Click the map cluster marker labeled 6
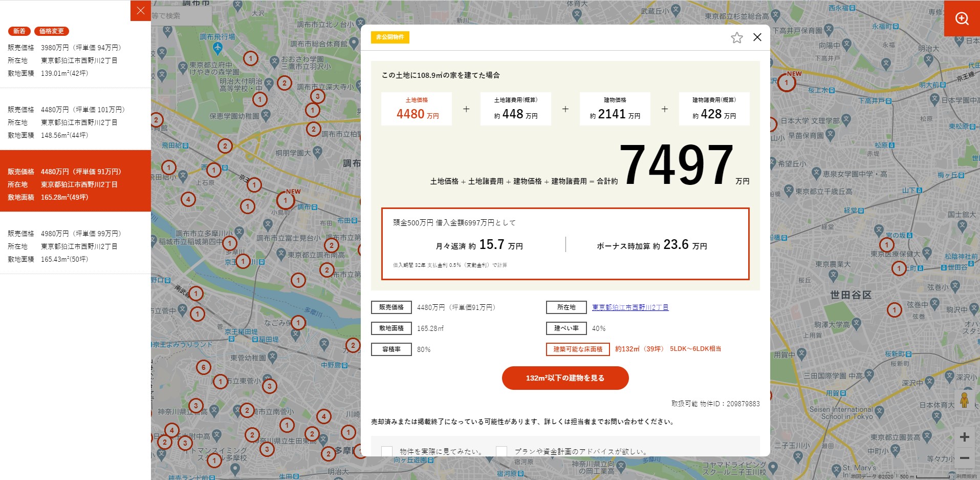 (204, 367)
